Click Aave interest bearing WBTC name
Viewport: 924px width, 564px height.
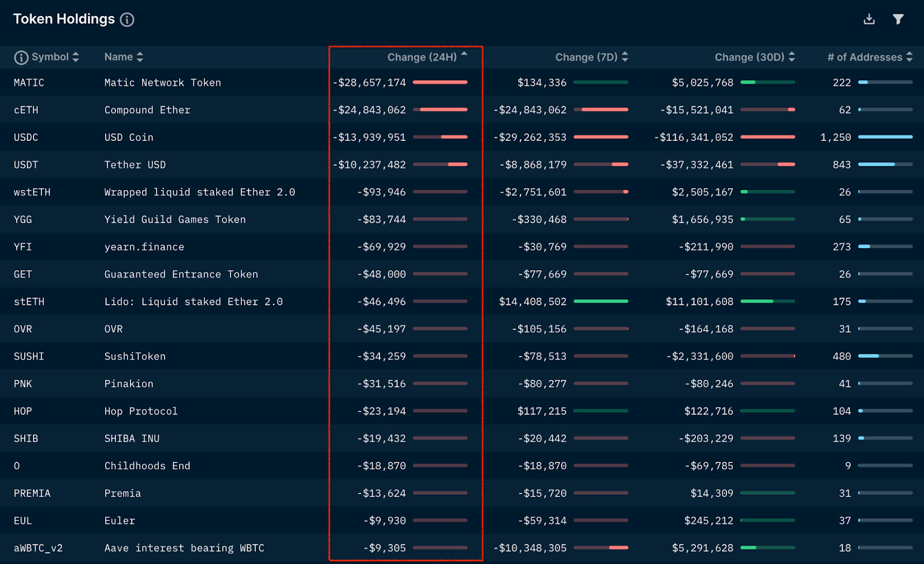tap(184, 548)
